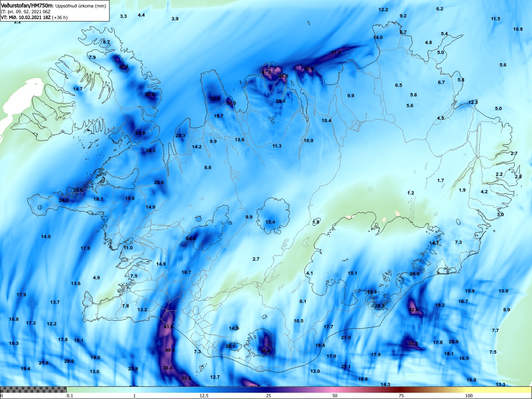Click the precipitation value 7.9
The image size is (532, 399).
pos(92,57)
